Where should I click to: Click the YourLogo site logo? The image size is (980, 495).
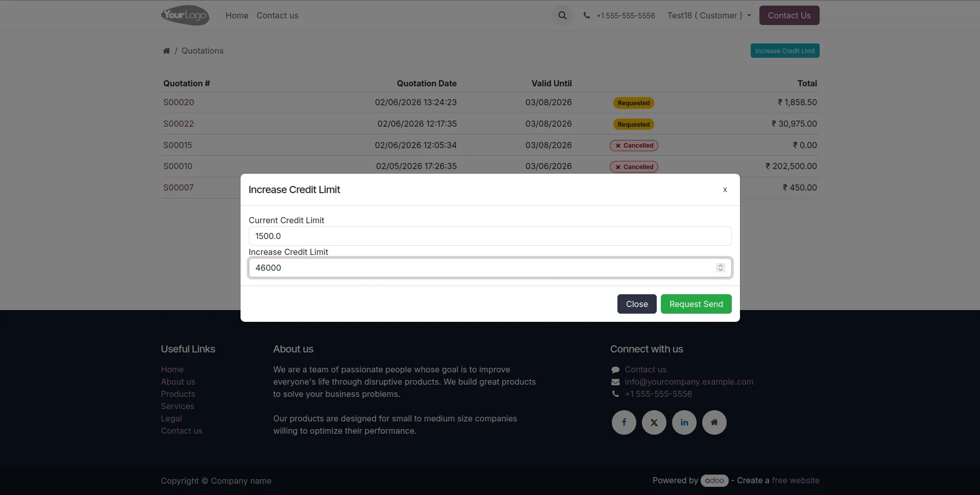(185, 15)
